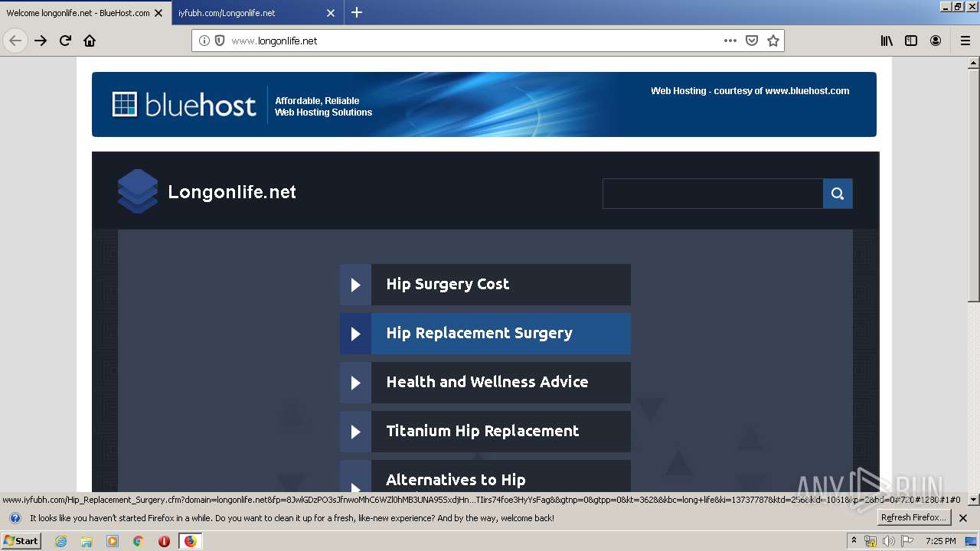Go forward with the forward arrow

click(41, 41)
